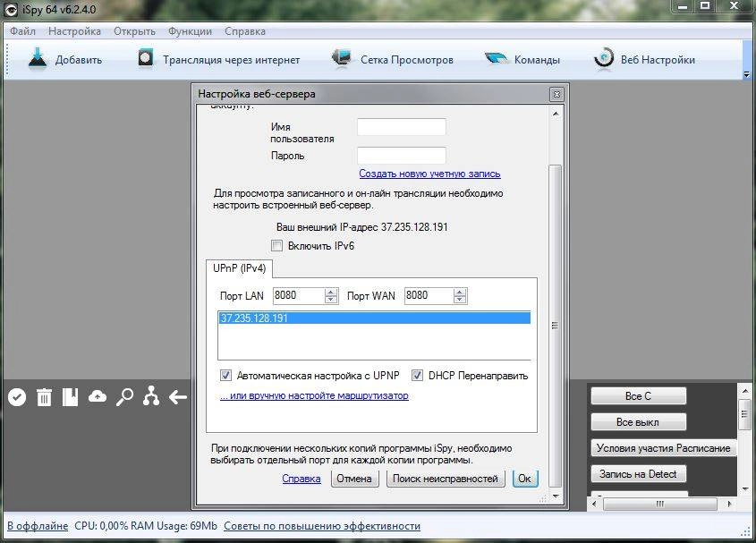Select the UPnP (IPv4) tab
Viewport: 756px width, 543px height.
point(239,268)
